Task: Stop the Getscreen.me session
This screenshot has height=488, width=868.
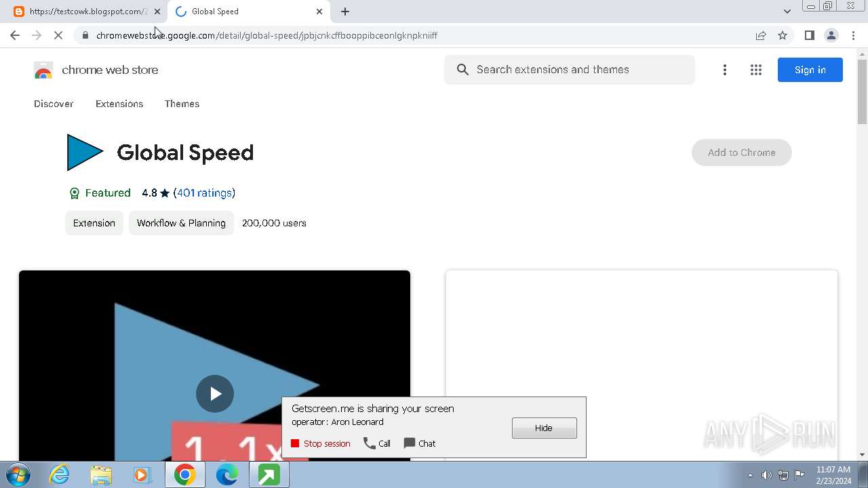Action: point(321,443)
